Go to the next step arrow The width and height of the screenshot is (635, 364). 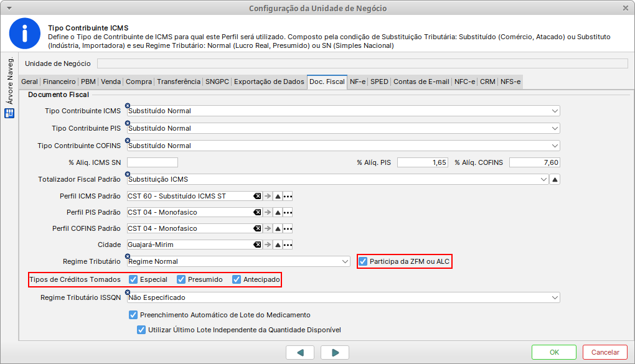pyautogui.click(x=335, y=352)
